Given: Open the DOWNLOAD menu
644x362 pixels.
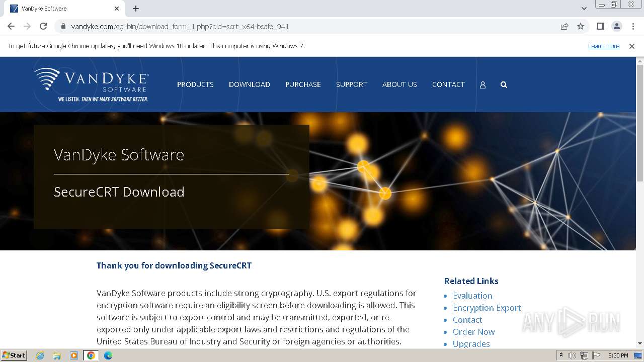Looking at the screenshot, I should tap(250, 84).
